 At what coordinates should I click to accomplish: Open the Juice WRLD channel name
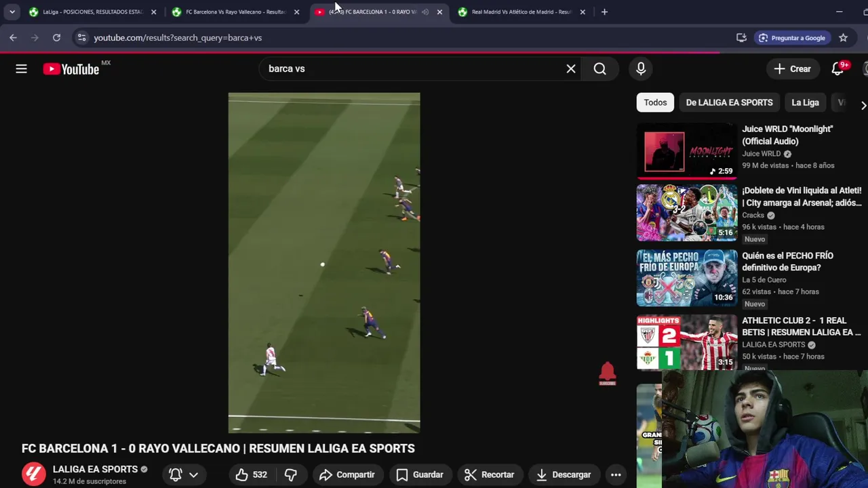tap(761, 154)
